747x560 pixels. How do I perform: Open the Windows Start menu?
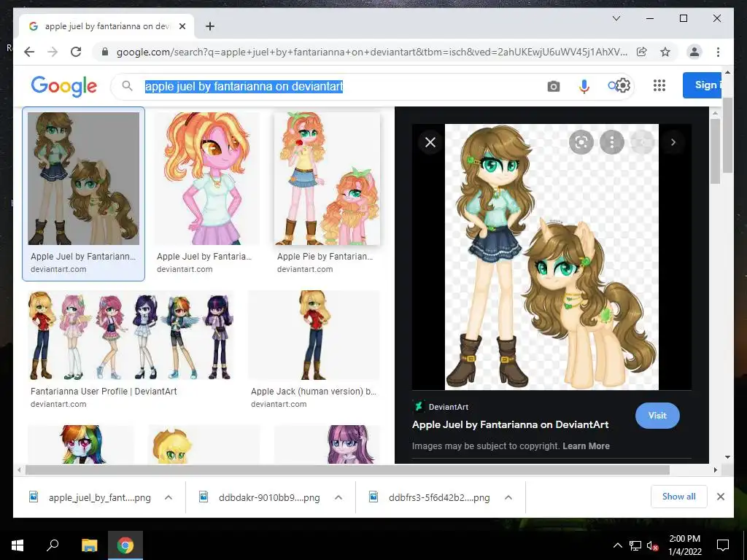(18, 545)
